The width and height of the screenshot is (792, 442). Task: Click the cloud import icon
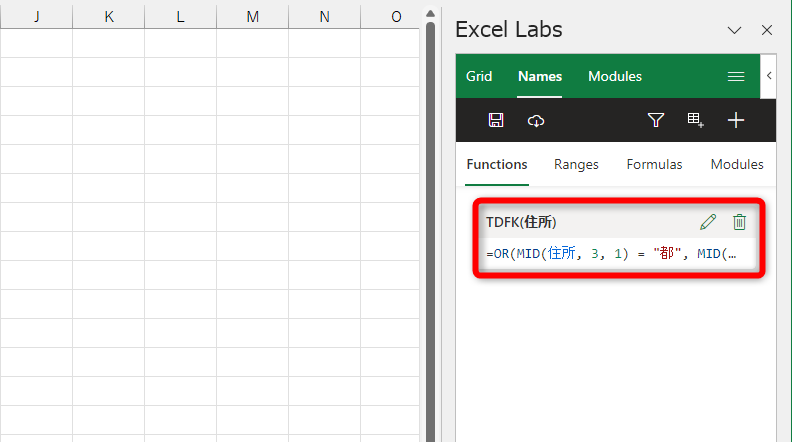(x=536, y=121)
